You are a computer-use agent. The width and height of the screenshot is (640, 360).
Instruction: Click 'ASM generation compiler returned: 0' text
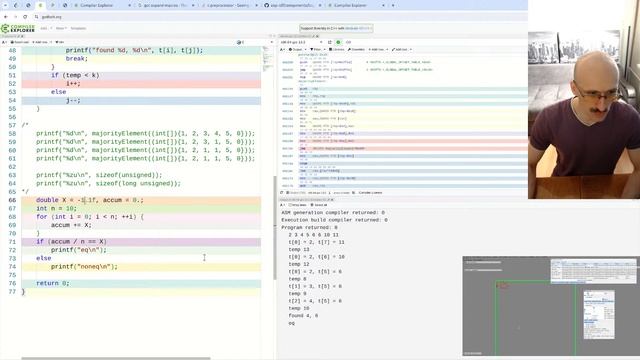(x=333, y=213)
